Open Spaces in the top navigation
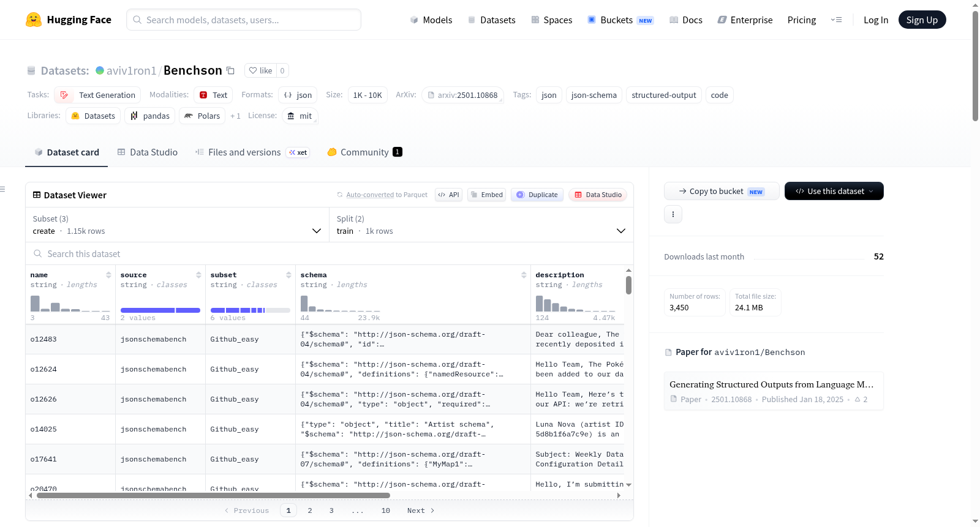980x527 pixels. click(x=551, y=20)
